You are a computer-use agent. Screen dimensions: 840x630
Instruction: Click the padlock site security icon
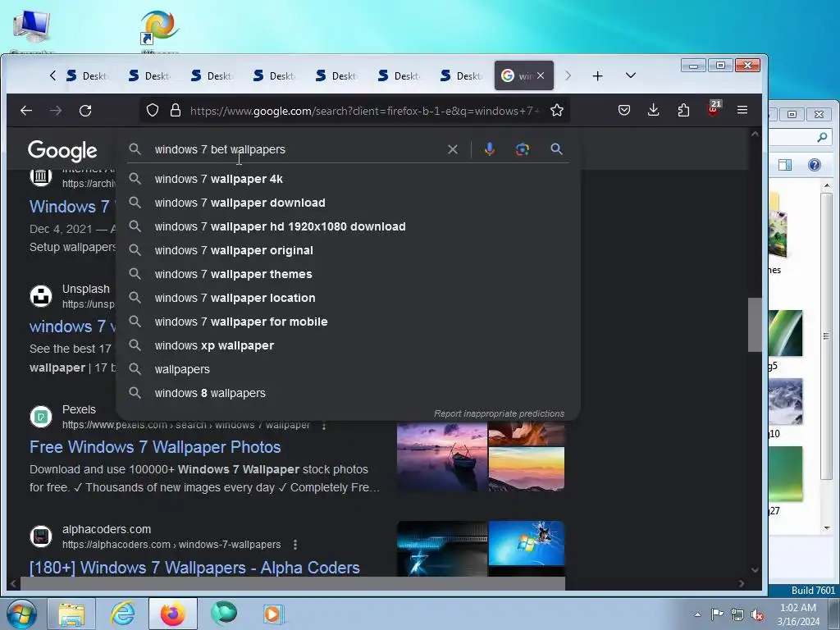176,111
